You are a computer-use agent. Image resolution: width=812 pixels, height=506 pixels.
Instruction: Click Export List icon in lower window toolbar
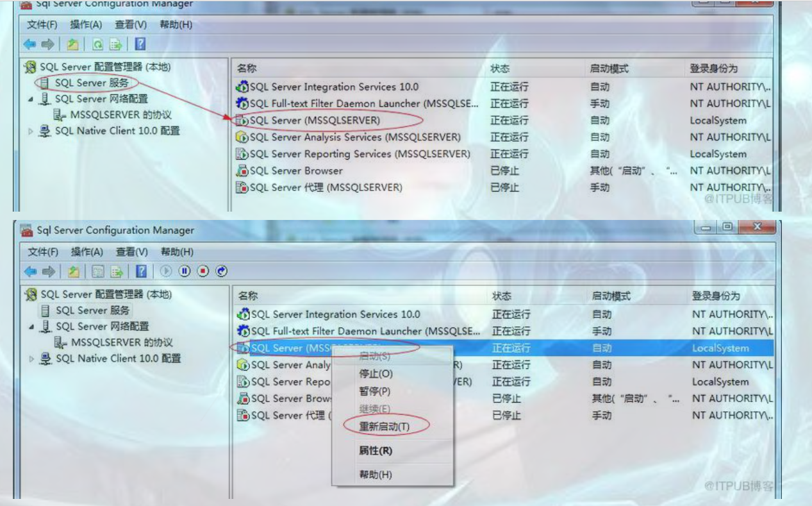point(116,271)
